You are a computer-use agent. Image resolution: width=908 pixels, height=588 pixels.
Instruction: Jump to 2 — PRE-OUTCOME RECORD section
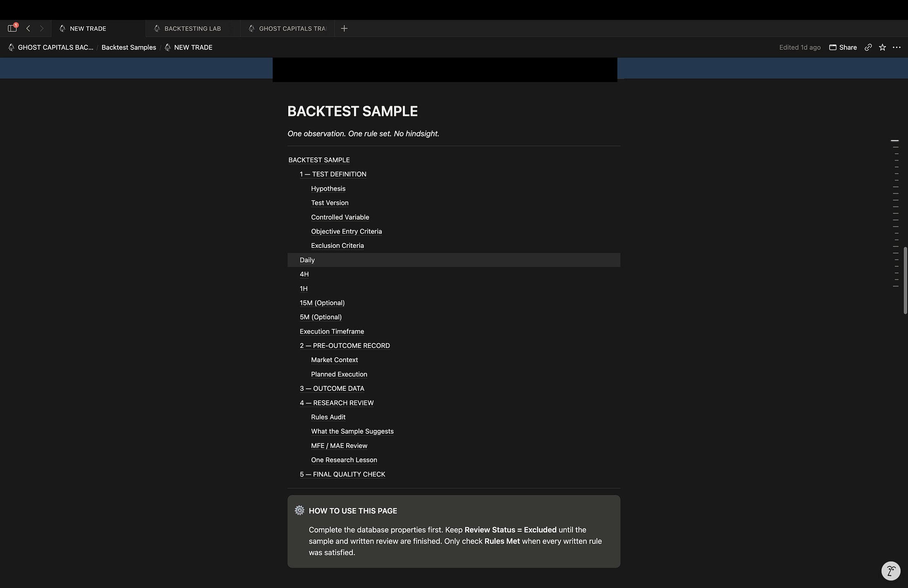click(x=345, y=345)
